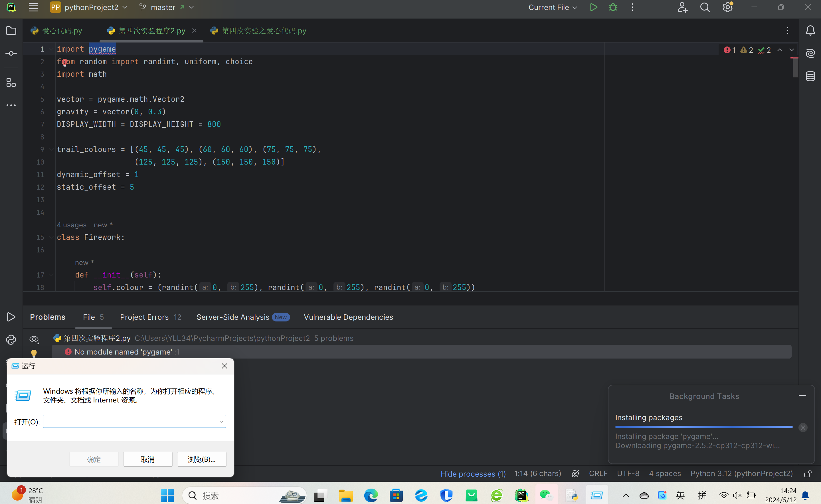
Task: Open the Server-Side Analysis tab
Action: pyautogui.click(x=243, y=317)
